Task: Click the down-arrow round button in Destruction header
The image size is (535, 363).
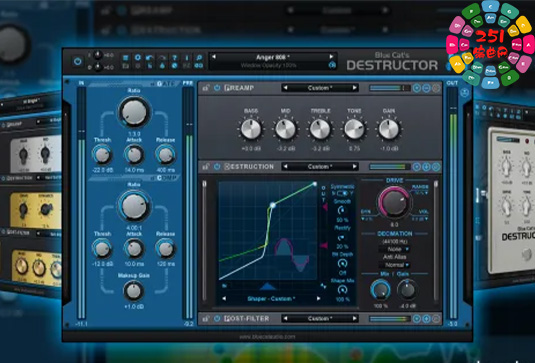Action: (426, 167)
